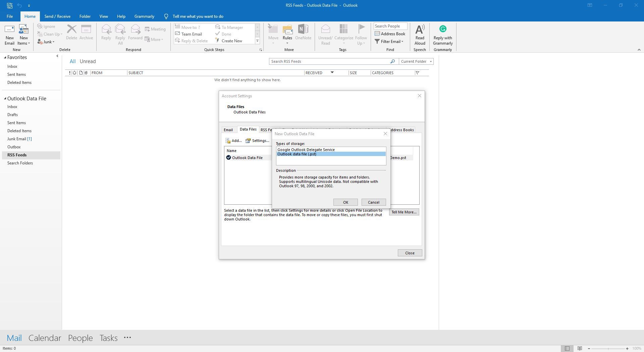The image size is (644, 352).
Task: Expand the Quick Steps gallery
Action: click(257, 41)
